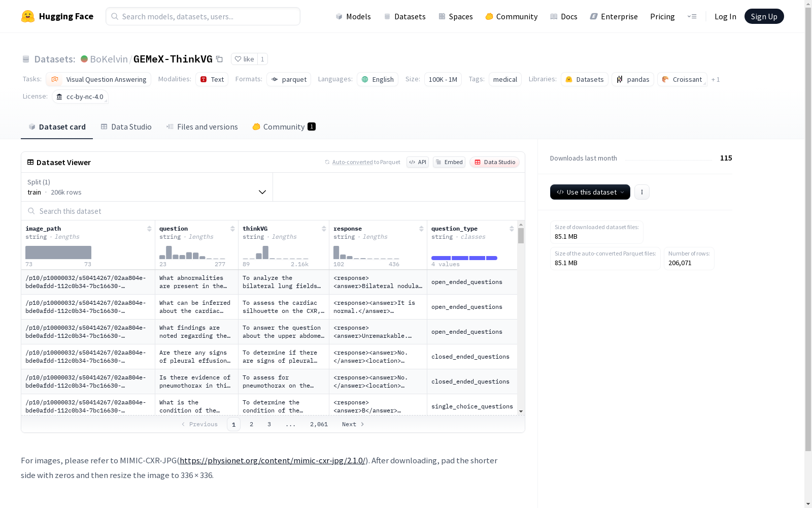The width and height of the screenshot is (812, 508).
Task: Click the Visual Question Answering task tag
Action: click(x=98, y=79)
